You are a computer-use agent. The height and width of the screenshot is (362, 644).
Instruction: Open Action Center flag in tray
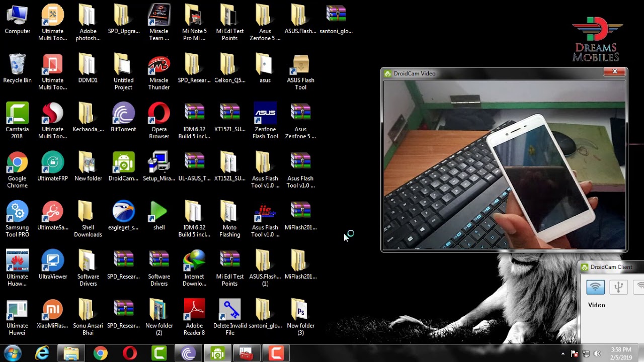click(575, 354)
